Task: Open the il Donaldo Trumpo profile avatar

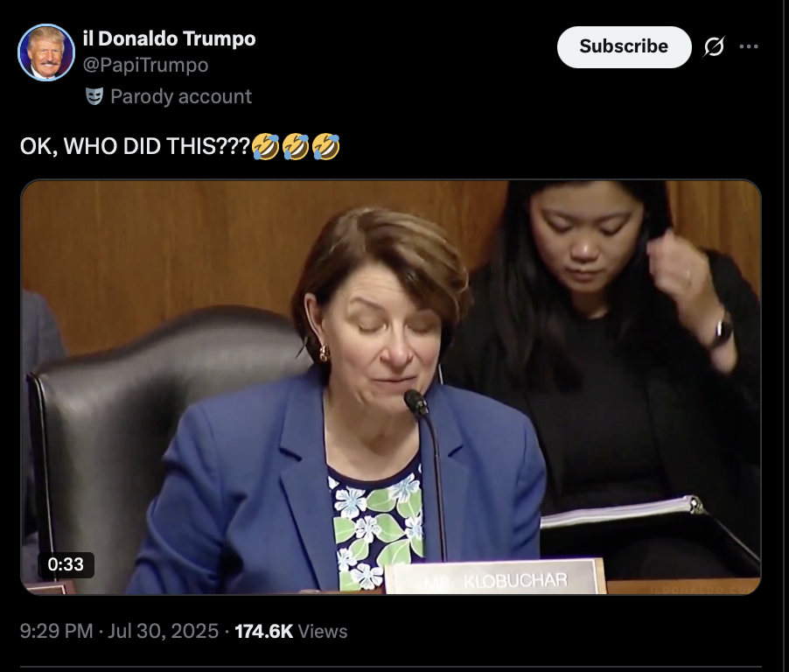Action: [46, 52]
